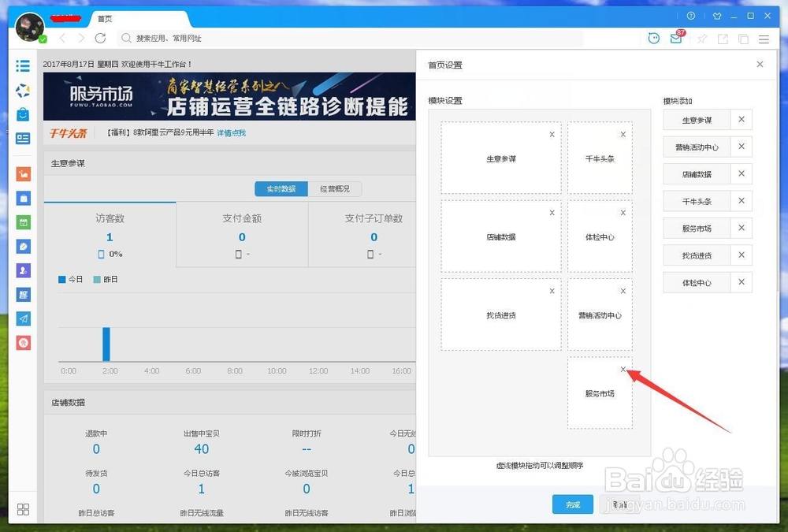The height and width of the screenshot is (532, 788).
Task: Open the purple user plugin icon
Action: tap(23, 270)
